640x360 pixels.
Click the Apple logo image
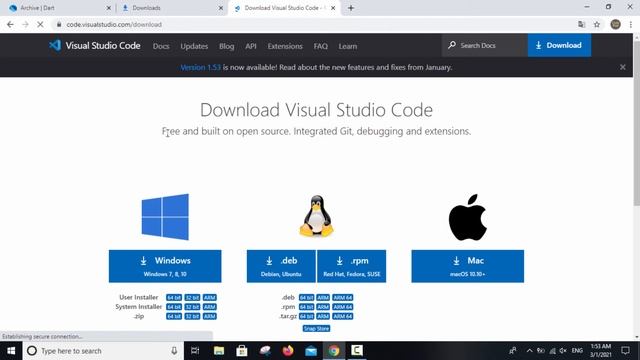pos(468,217)
